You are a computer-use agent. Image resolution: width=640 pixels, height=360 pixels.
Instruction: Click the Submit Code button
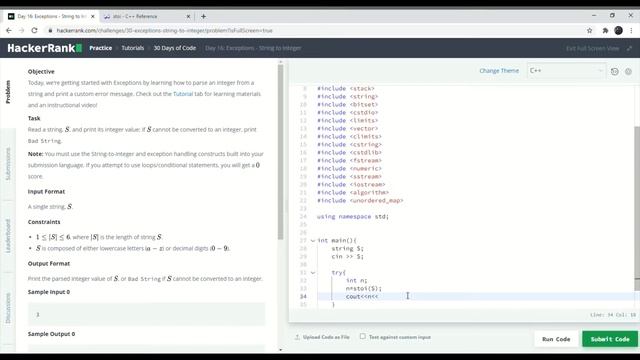click(x=610, y=339)
